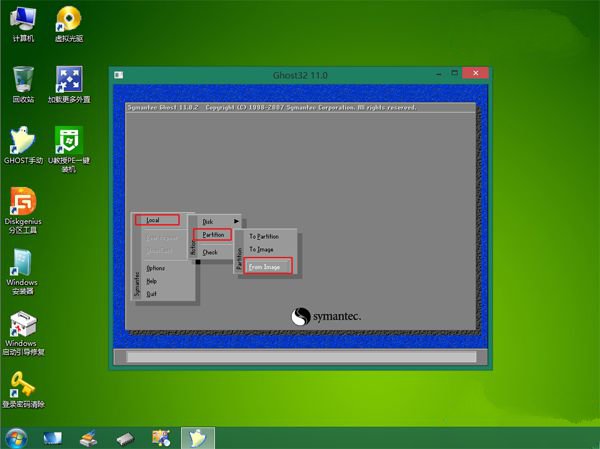The height and width of the screenshot is (449, 600).
Task: Click the monitor icon in taskbar
Action: click(x=52, y=438)
